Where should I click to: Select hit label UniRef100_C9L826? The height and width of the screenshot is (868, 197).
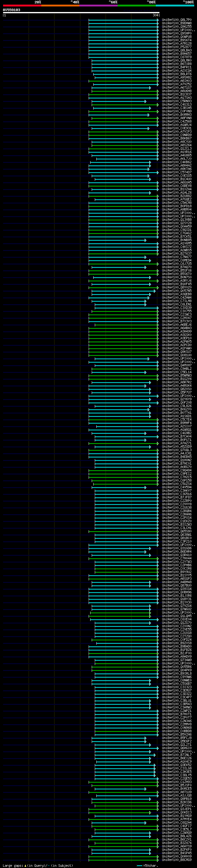[x=176, y=406]
